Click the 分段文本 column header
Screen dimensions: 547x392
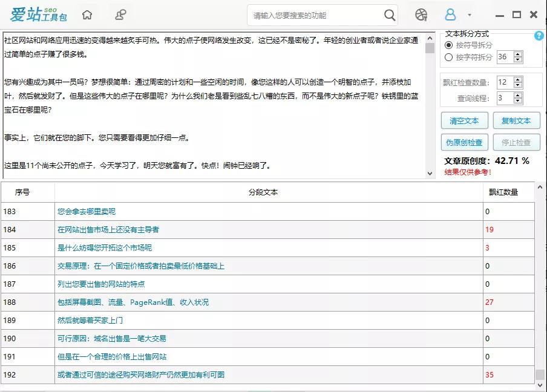(x=263, y=192)
